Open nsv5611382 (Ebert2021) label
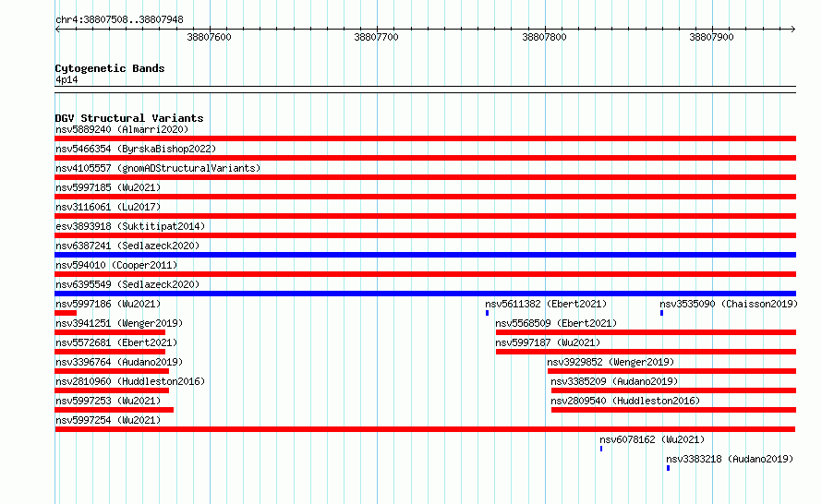 (x=546, y=304)
